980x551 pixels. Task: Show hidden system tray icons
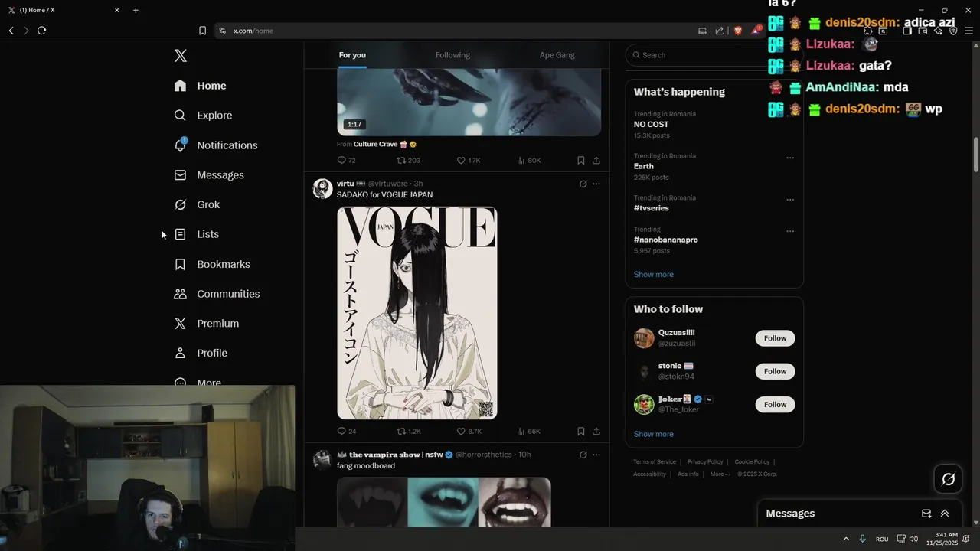[846, 539]
